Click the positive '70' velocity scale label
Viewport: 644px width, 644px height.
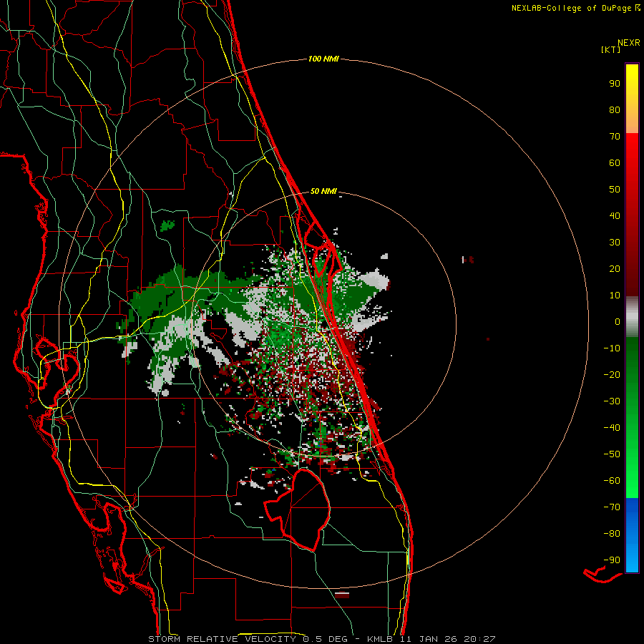(615, 137)
